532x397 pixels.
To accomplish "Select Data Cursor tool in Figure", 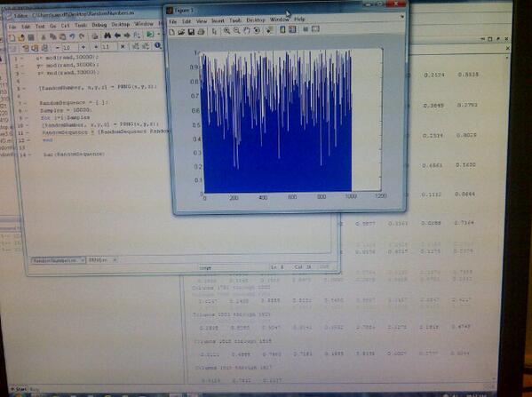I will pos(270,30).
